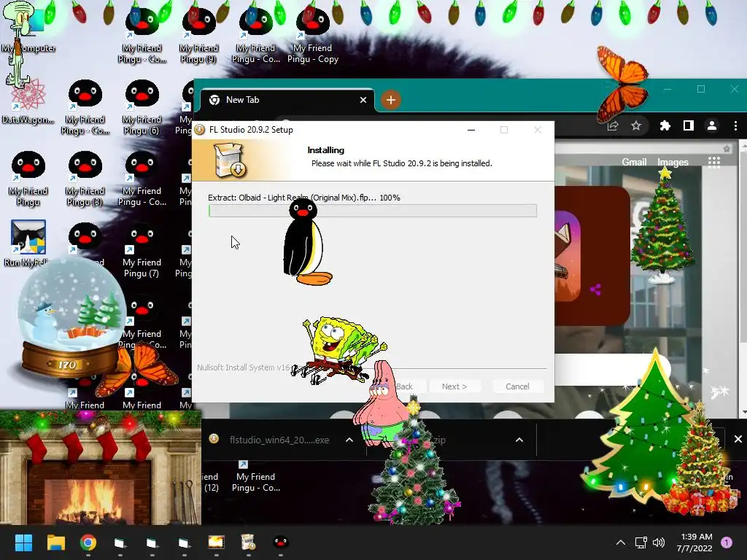Viewport: 747px width, 560px height.
Task: Share this page from Chrome toolbar
Action: [x=613, y=125]
